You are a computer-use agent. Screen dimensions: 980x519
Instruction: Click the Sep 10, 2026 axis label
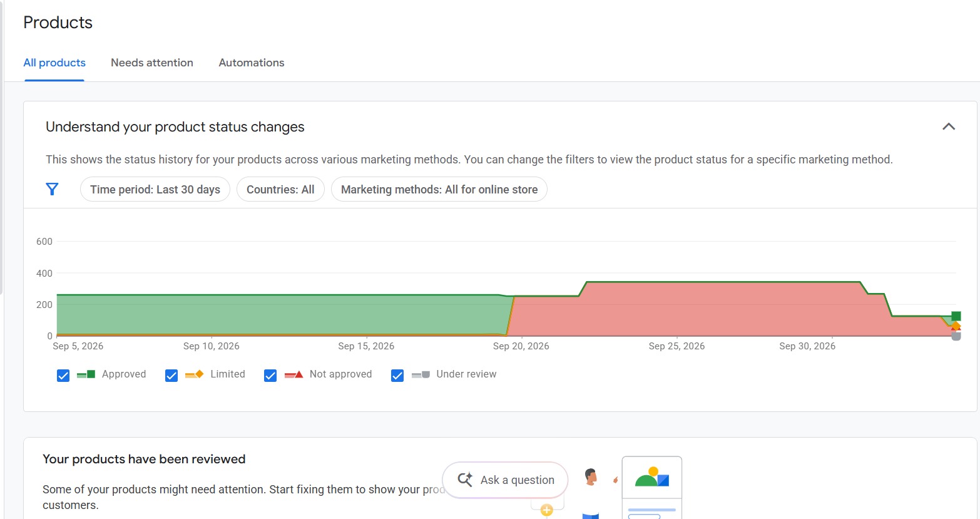(x=212, y=346)
